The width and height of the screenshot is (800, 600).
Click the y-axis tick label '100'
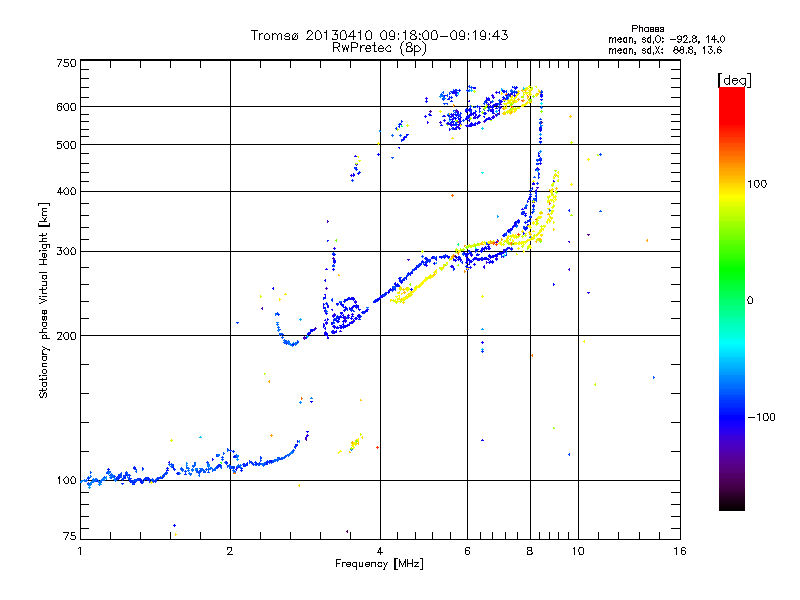tap(66, 480)
